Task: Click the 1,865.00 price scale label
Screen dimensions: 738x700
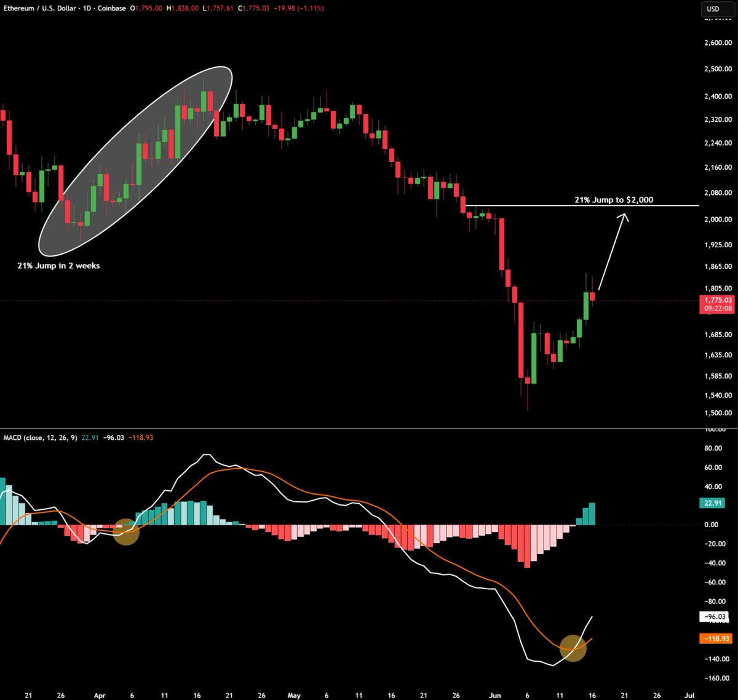Action: (x=718, y=266)
